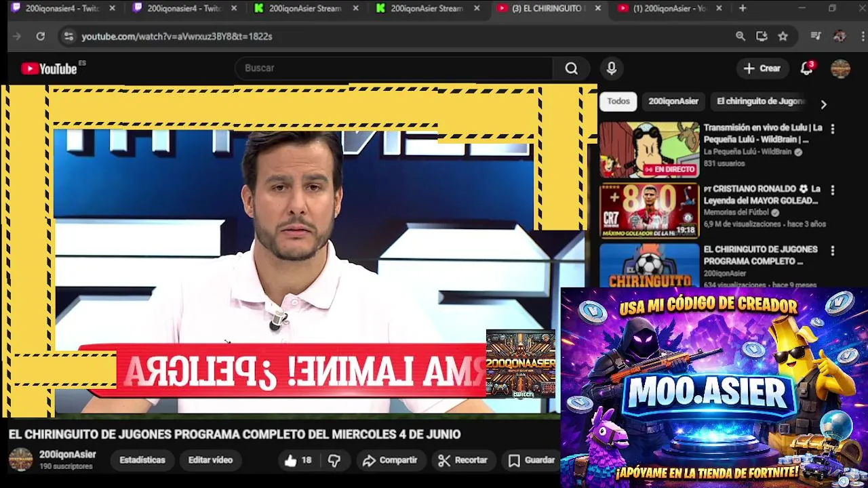868x488 pixels.
Task: Focus the YouTube Buscar search field
Action: [393, 68]
